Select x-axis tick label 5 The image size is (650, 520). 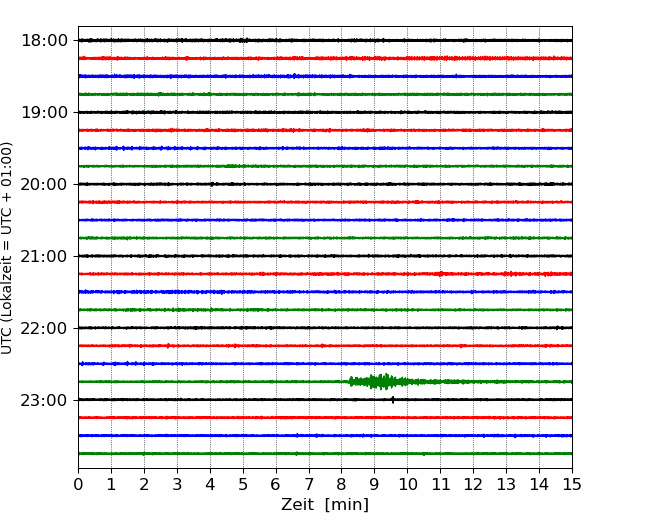243,484
